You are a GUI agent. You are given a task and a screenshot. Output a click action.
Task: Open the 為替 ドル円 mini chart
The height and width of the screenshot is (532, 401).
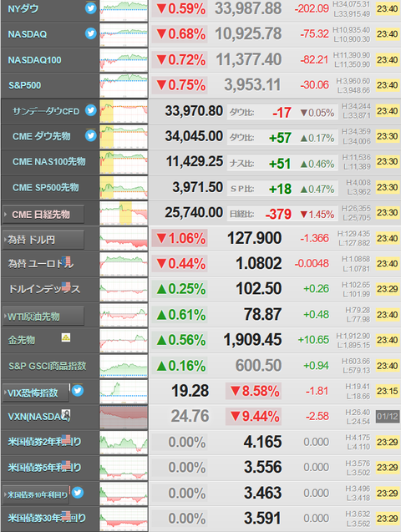point(124,239)
